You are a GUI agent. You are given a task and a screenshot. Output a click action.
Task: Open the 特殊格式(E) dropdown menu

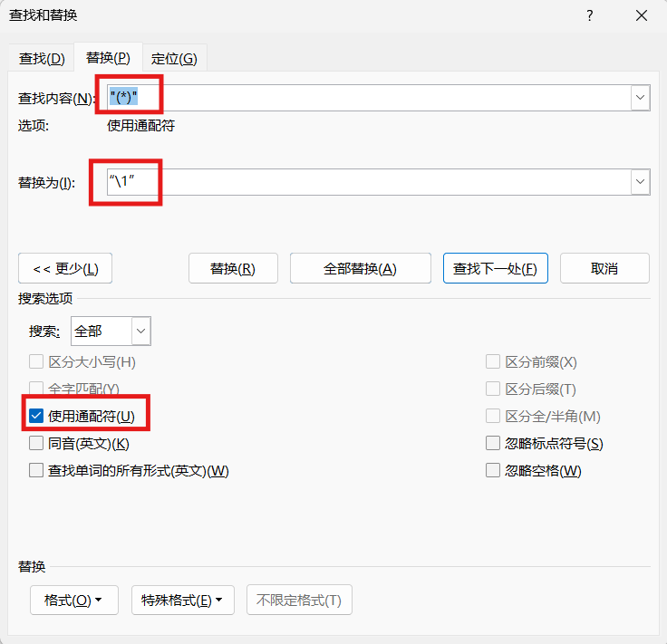(183, 600)
